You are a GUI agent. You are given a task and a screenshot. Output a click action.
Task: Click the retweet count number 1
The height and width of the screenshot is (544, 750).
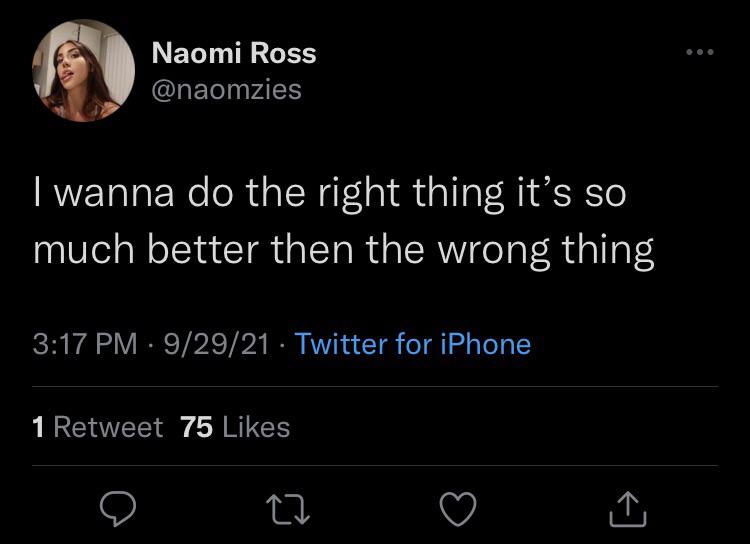(38, 427)
